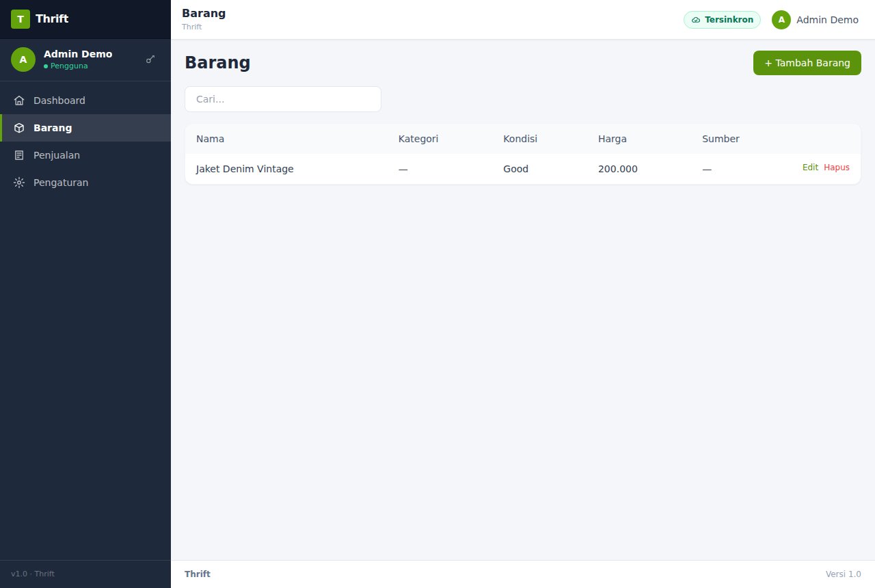Click Hapus for Jaket Denim Vintage
The height and width of the screenshot is (588, 875).
point(837,168)
